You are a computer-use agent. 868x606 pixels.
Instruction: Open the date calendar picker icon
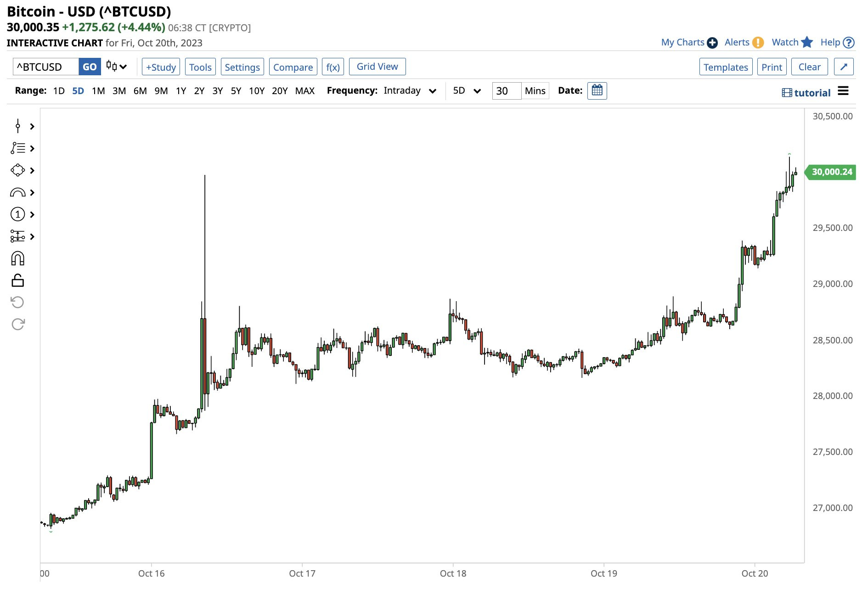coord(597,90)
